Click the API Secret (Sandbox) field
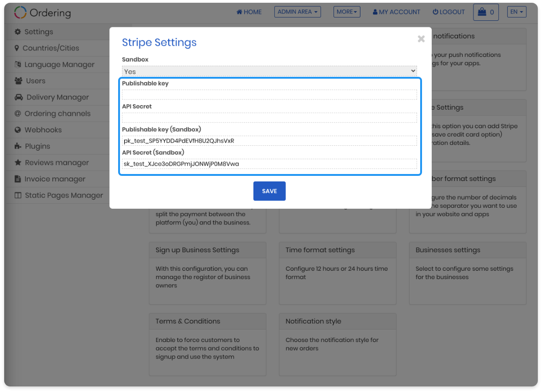Viewport: 542px width, 392px height. tap(269, 164)
